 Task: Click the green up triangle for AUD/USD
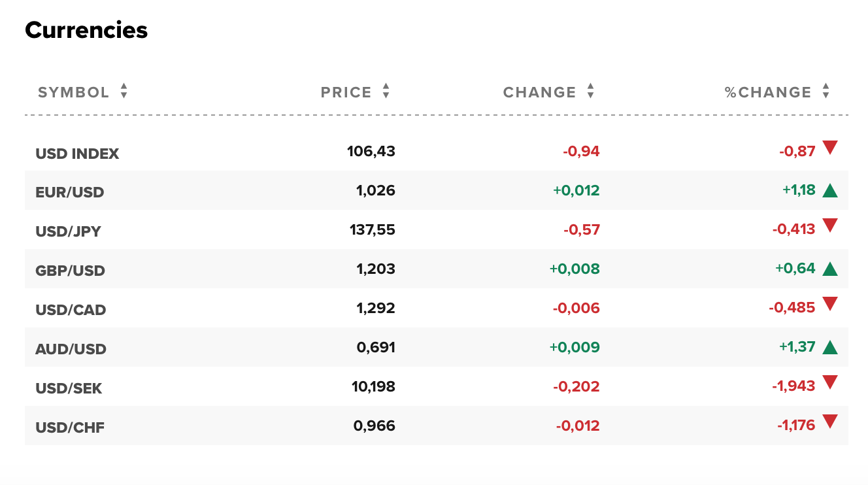click(830, 345)
